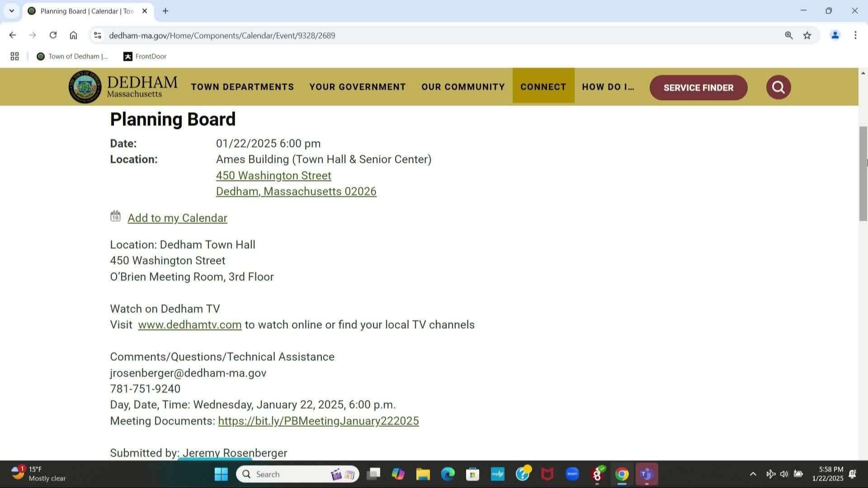Click the browser forward arrow
Viewport: 868px width, 488px height.
[x=33, y=35]
